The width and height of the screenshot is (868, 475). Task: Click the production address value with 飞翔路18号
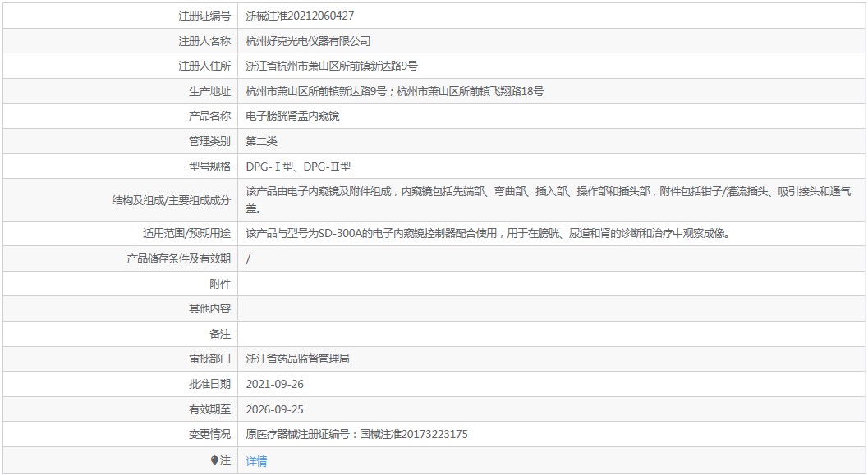(395, 91)
